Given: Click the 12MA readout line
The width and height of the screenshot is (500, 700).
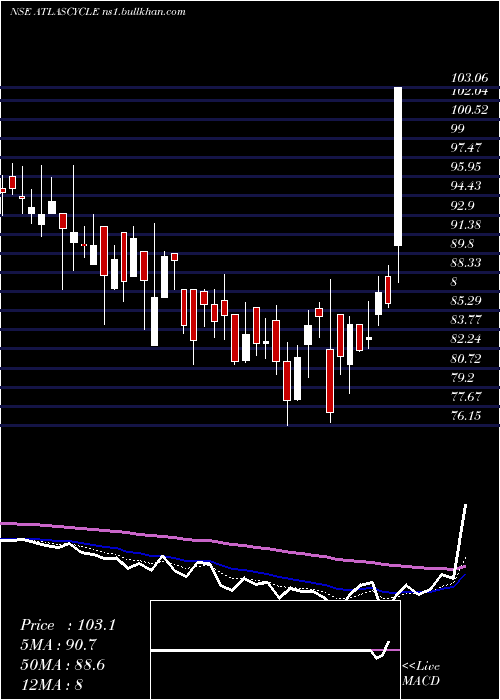Looking at the screenshot, I should tap(52, 684).
